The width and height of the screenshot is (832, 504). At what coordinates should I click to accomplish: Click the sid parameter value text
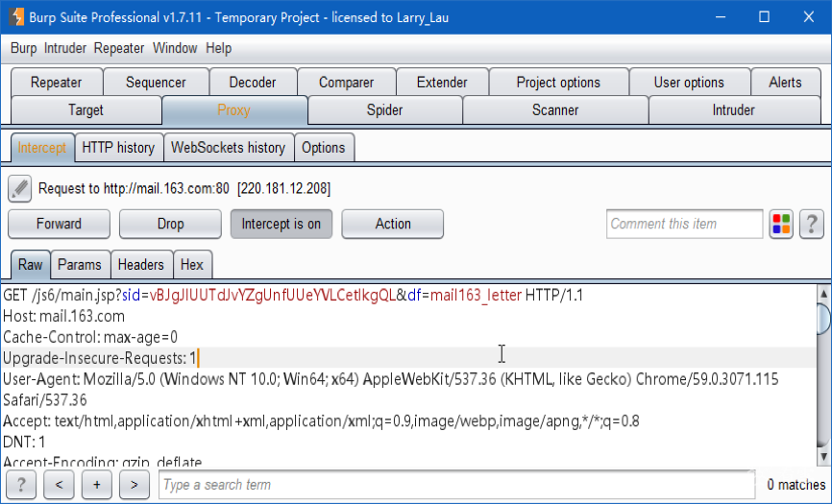pos(273,295)
